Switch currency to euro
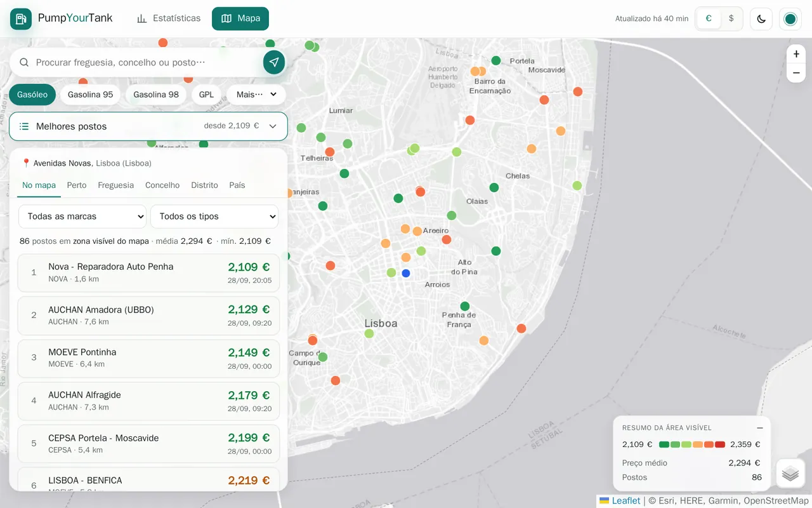Image resolution: width=812 pixels, height=508 pixels. point(709,18)
